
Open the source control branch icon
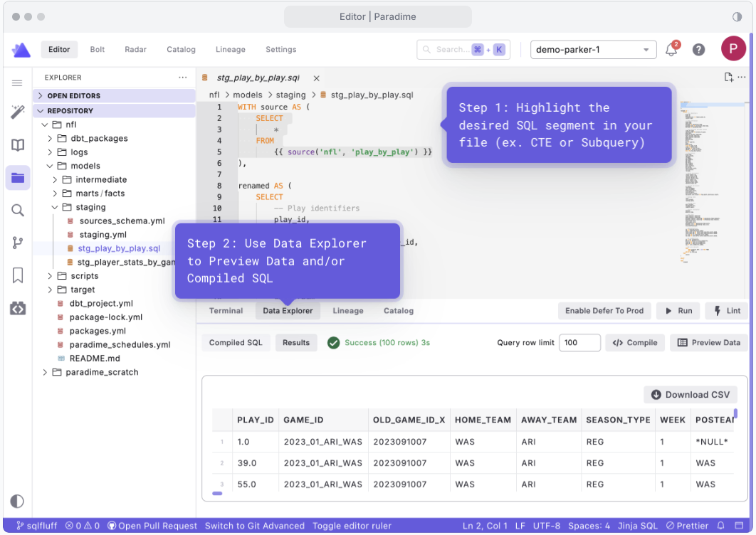(x=18, y=243)
